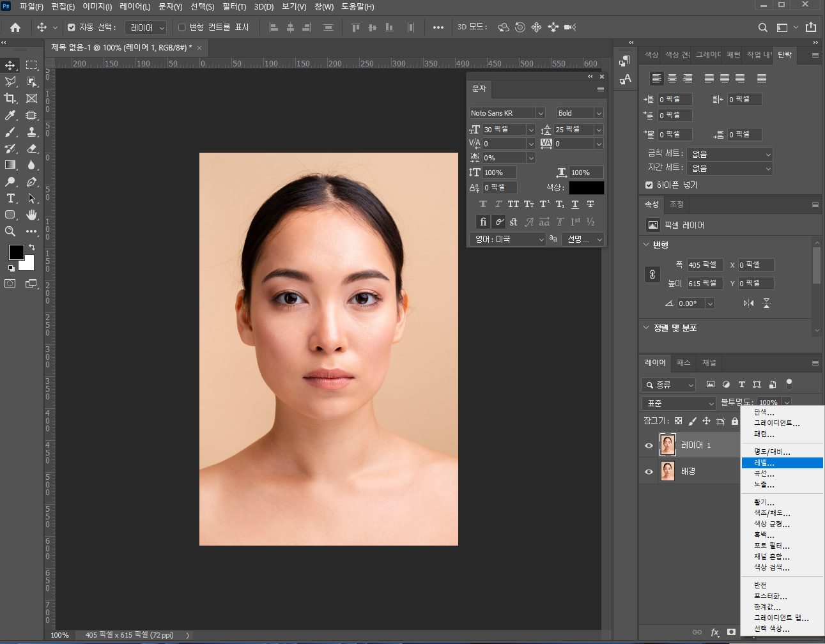Click flip horizontal icon in properties
Screen dimensions: 825x644
click(748, 303)
